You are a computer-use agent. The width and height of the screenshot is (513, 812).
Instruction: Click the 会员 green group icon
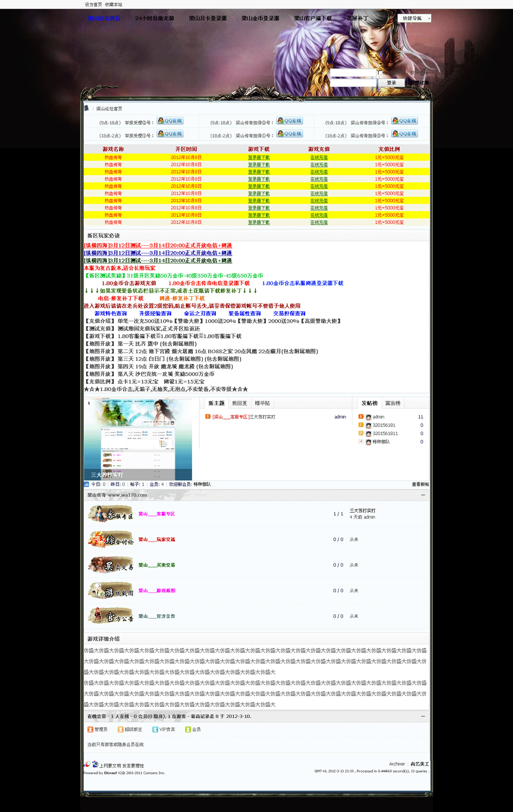pyautogui.click(x=188, y=729)
